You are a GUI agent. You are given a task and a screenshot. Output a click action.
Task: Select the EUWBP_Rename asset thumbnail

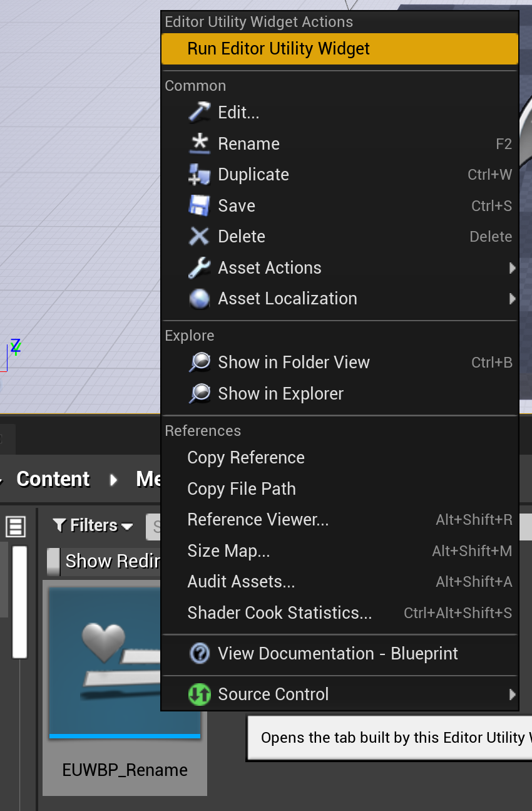point(125,659)
